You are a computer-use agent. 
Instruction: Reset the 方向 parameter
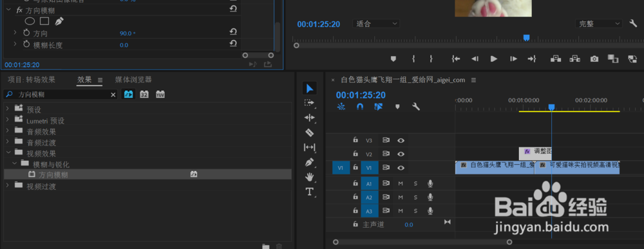click(233, 32)
